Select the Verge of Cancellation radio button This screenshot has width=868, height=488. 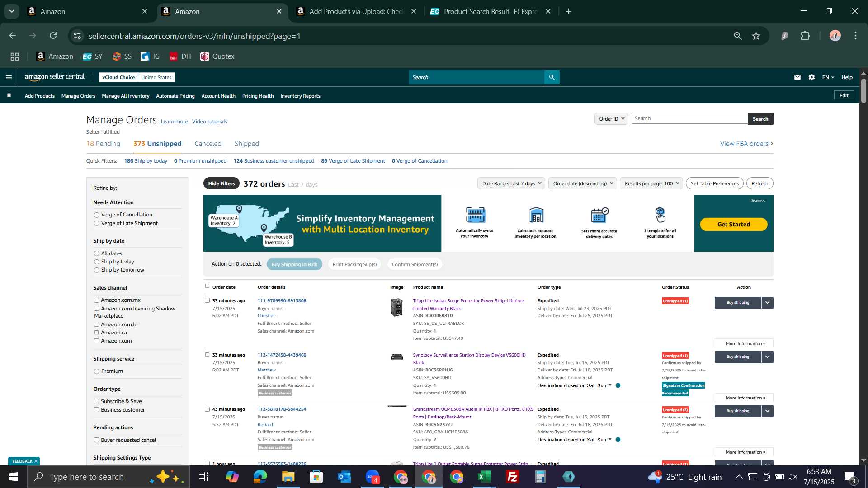96,215
